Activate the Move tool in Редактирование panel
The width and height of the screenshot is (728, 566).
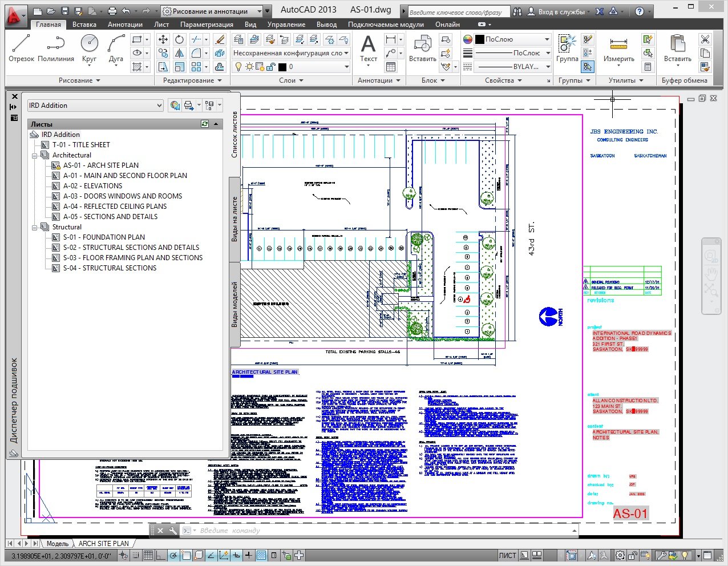click(163, 39)
